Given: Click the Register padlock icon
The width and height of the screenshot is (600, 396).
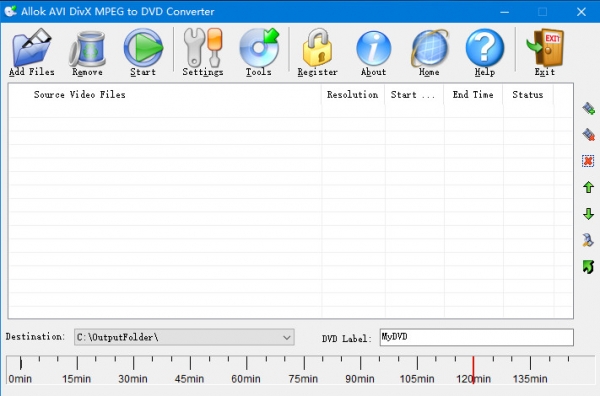Looking at the screenshot, I should (x=317, y=52).
